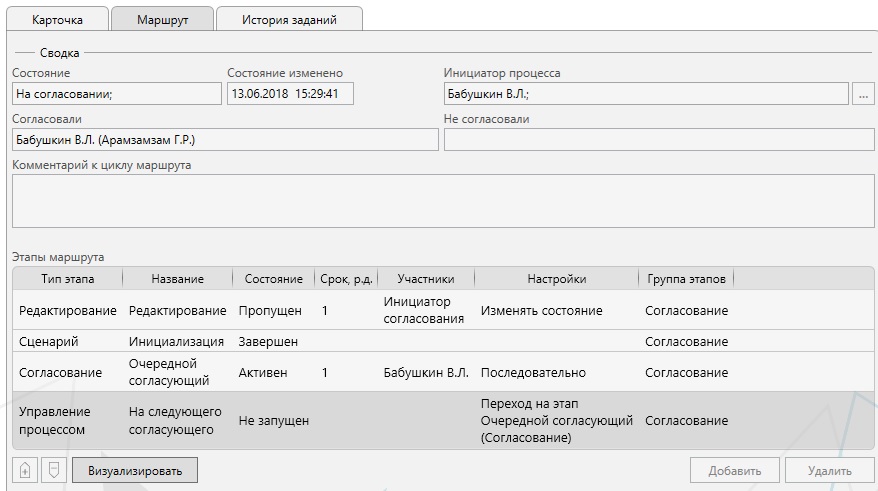
Task: Click the move stage down icon
Action: click(x=54, y=470)
